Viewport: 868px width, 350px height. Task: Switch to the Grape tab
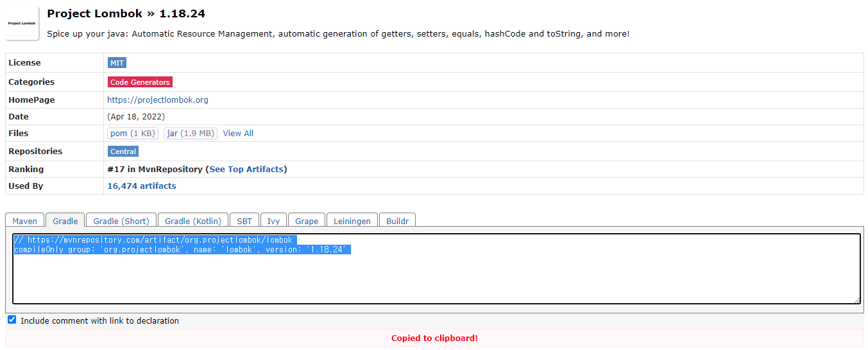(307, 220)
